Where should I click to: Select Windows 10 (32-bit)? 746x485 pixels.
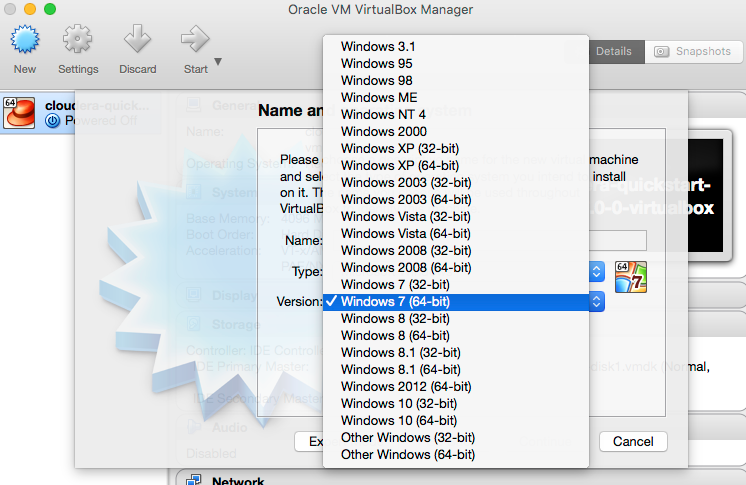[x=456, y=404]
